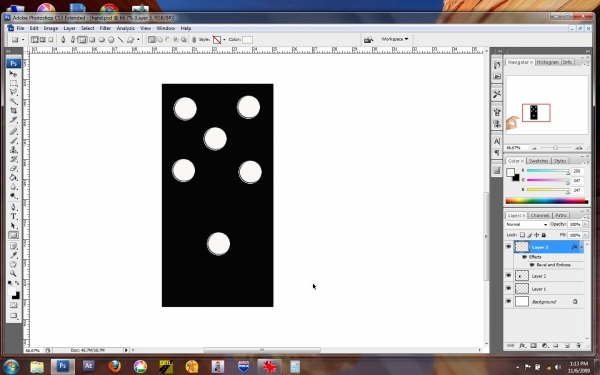Select the Move tool
The width and height of the screenshot is (600, 375).
click(13, 73)
